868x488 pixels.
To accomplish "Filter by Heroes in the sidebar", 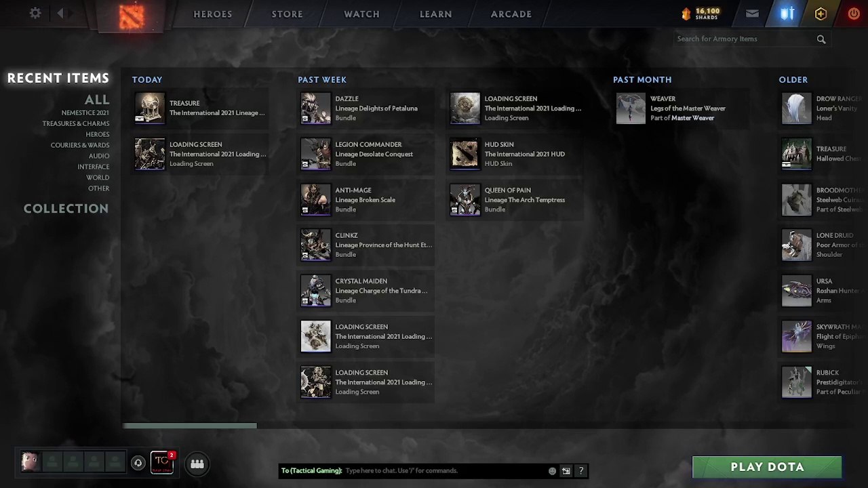I will 98,135.
